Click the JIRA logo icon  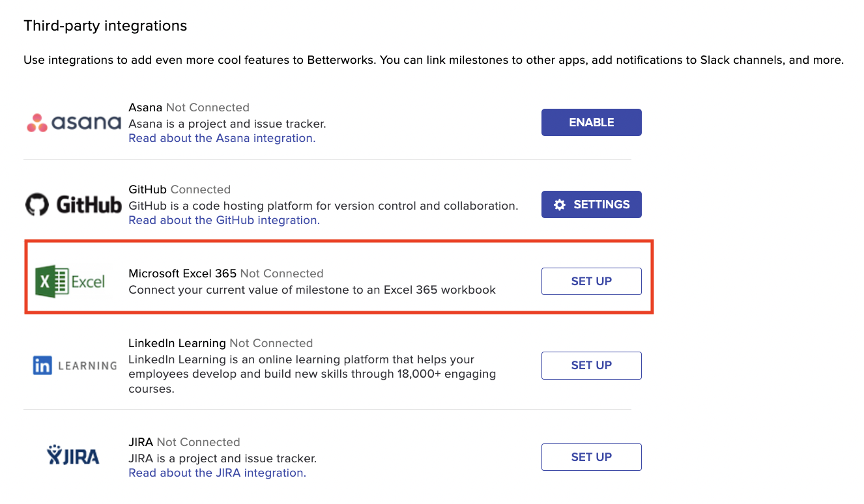72,456
